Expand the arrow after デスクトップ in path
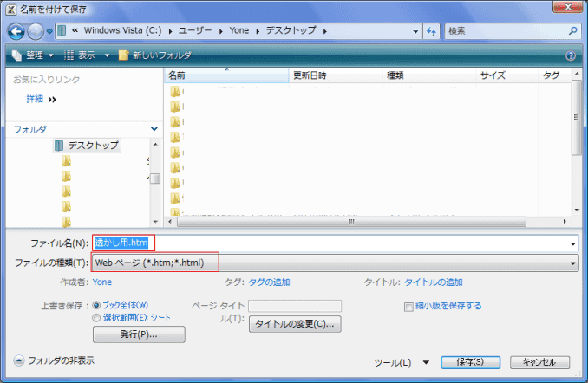 click(x=324, y=31)
